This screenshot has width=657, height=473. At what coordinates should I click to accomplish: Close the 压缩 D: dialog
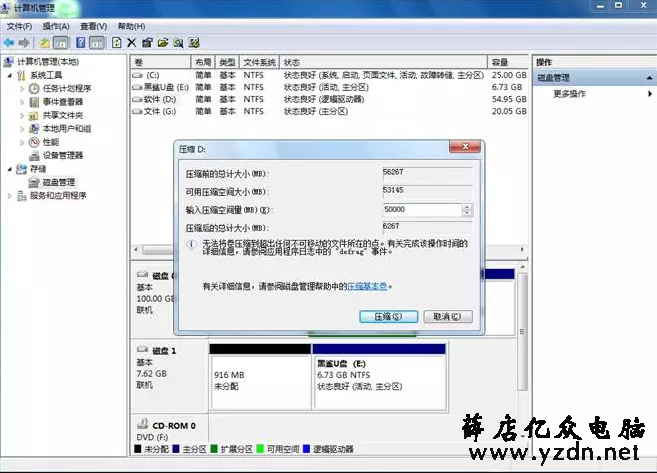[x=465, y=147]
